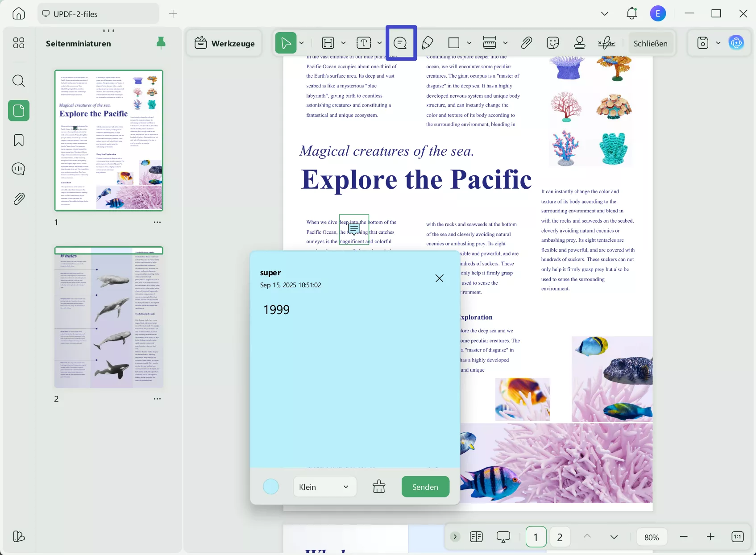The image size is (756, 555).
Task: Open the AI assistant
Action: 736,42
